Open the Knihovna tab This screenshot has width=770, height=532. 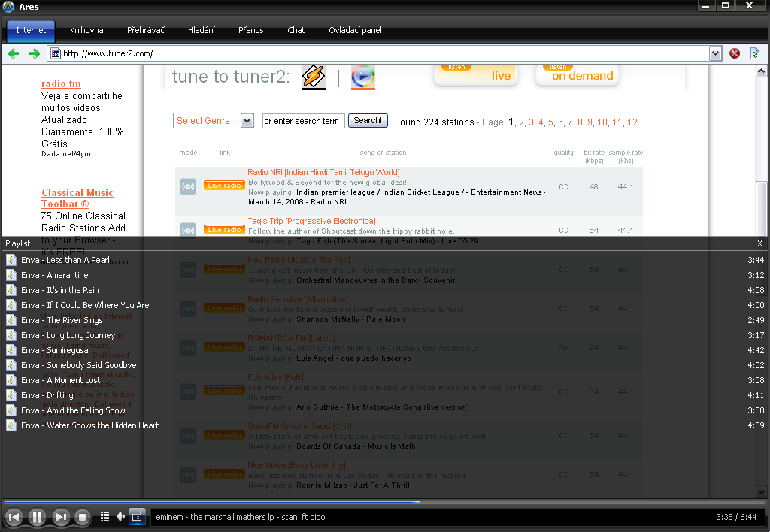click(86, 30)
